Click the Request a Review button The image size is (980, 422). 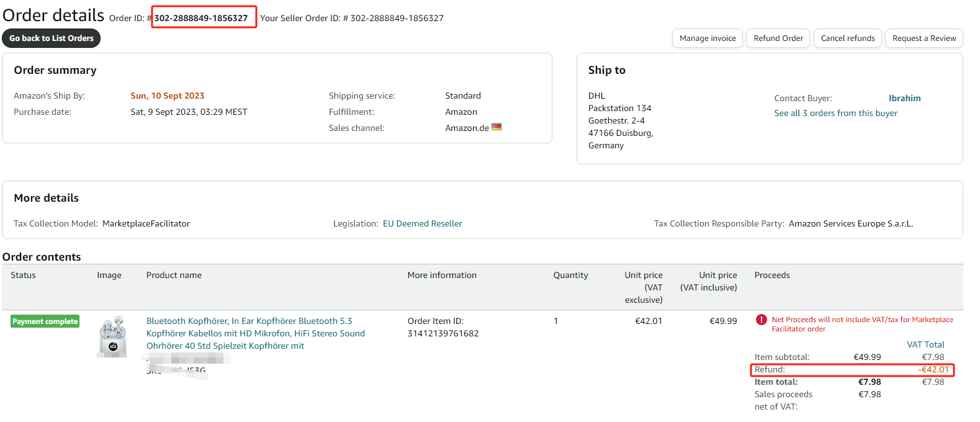924,38
